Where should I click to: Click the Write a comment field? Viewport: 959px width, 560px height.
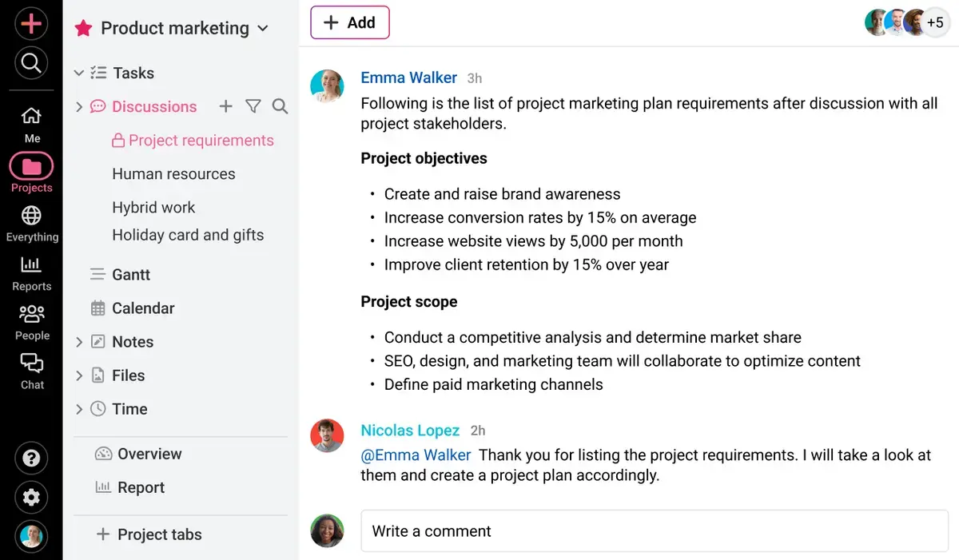pyautogui.click(x=654, y=531)
